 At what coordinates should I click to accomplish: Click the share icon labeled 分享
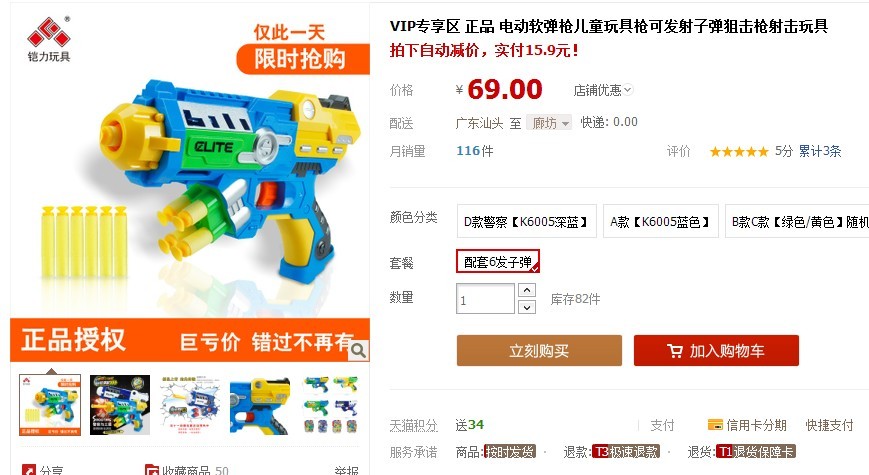[29, 471]
